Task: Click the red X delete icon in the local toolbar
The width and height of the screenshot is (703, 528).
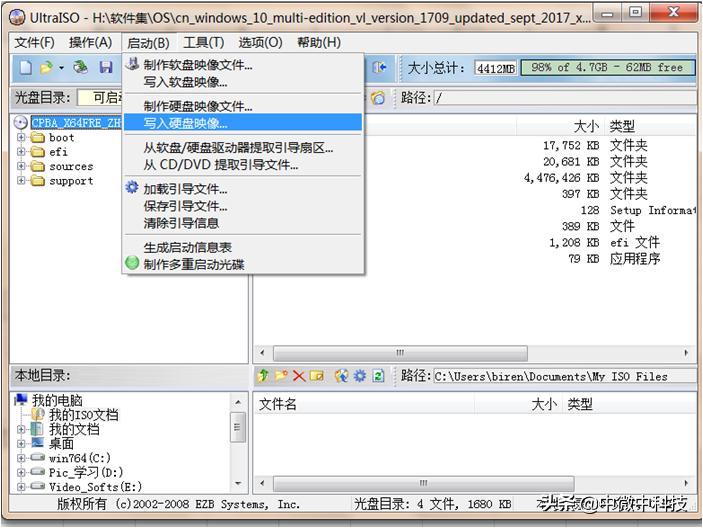Action: point(299,376)
